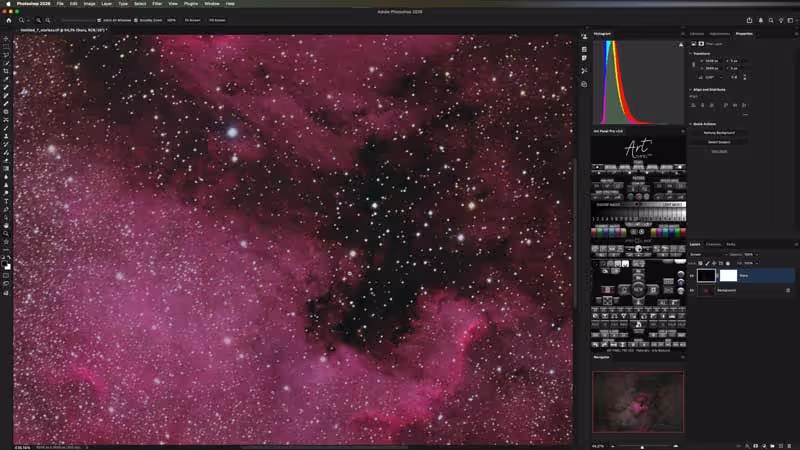Select the Move tool
This screenshot has width=800, height=450.
tap(6, 39)
